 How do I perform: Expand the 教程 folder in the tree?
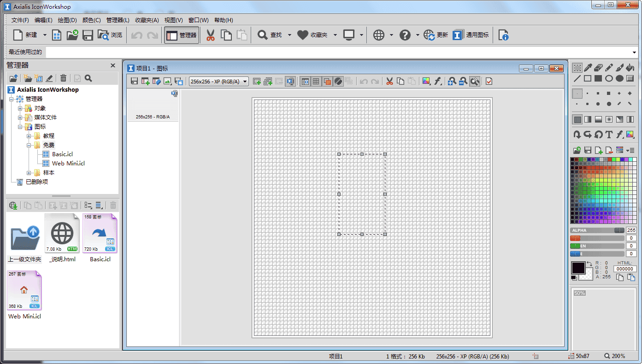(29, 136)
